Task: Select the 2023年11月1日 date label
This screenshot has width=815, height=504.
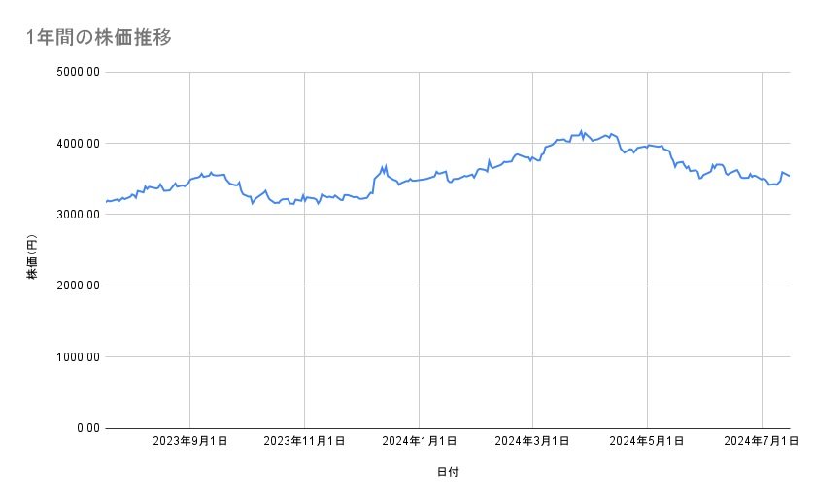Action: [x=305, y=441]
